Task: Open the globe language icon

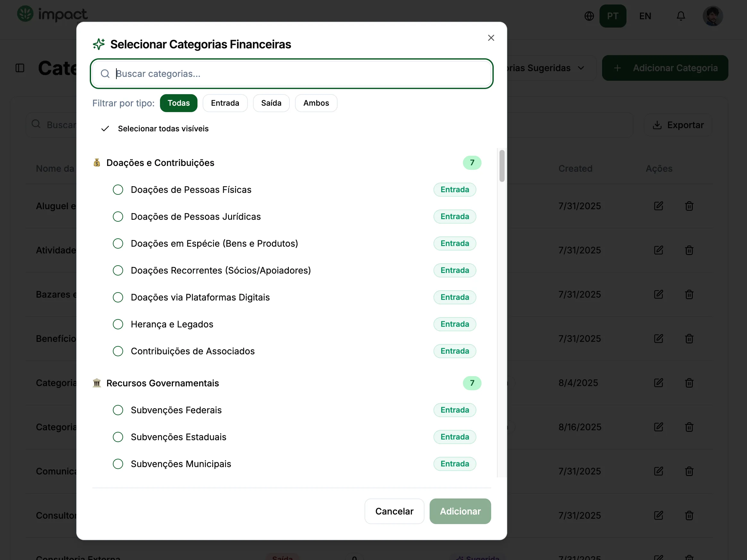Action: [589, 16]
